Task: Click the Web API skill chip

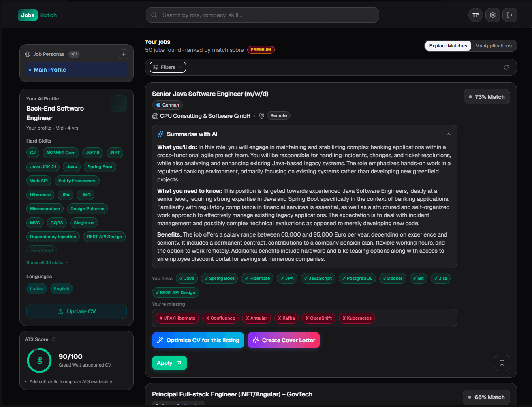Action: (x=39, y=181)
